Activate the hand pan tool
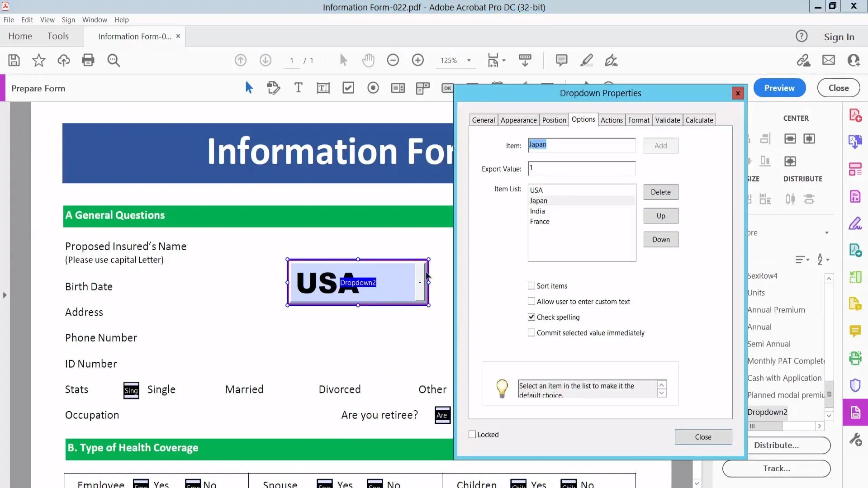The width and height of the screenshot is (868, 488). [x=368, y=60]
